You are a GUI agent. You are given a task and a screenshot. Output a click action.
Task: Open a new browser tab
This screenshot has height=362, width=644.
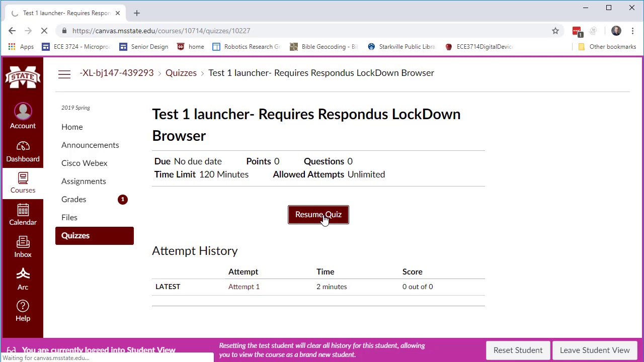point(137,13)
